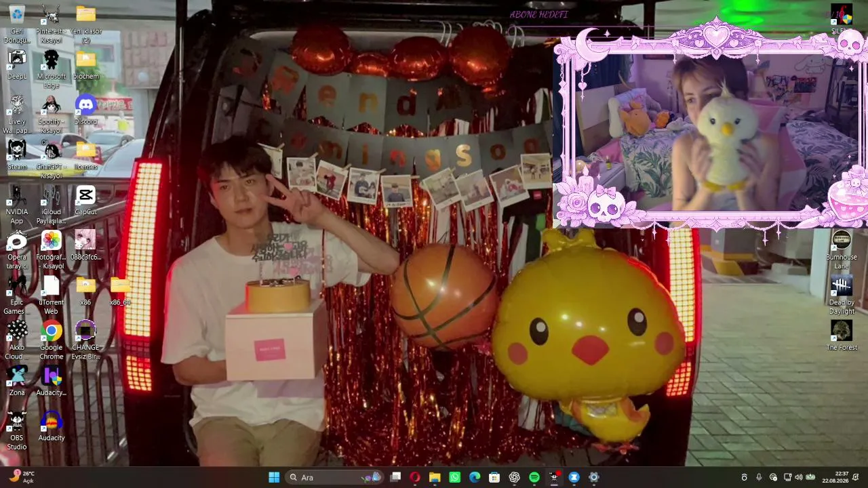Screen dimensions: 868x488
Task: Select the Akko Cloud shortcut
Action: 17,341
